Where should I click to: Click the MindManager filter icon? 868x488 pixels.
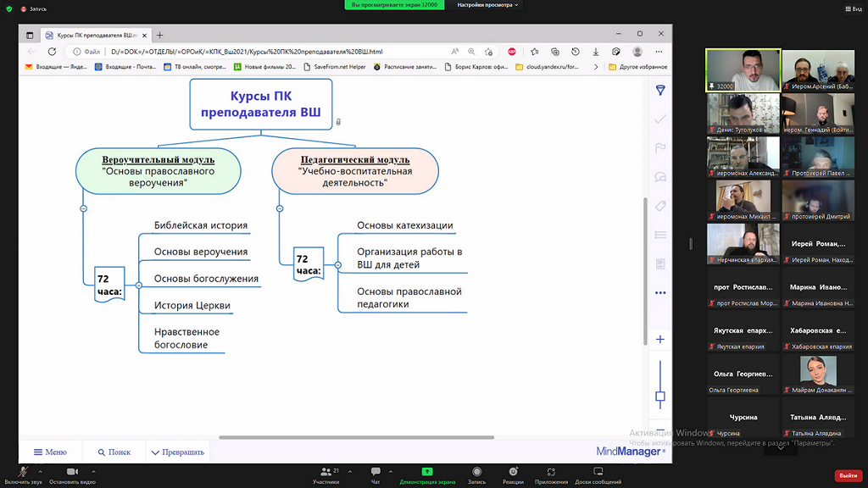coord(660,91)
